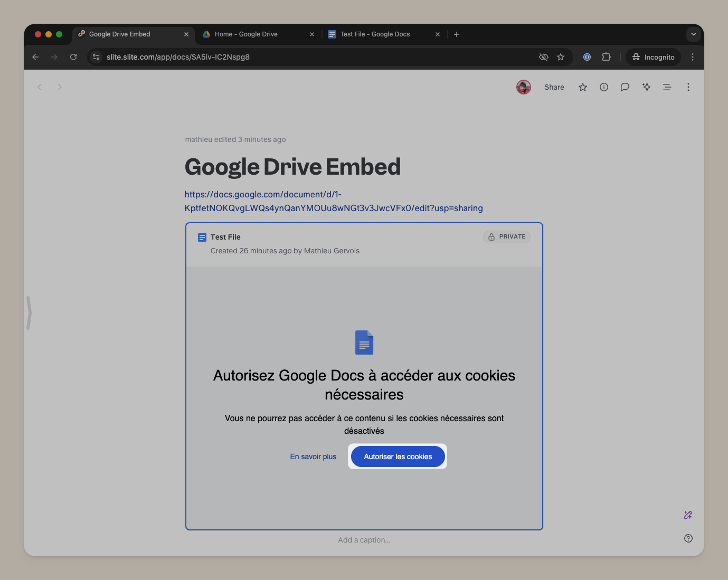Click the Add a caption field
Image resolution: width=728 pixels, height=580 pixels.
364,540
